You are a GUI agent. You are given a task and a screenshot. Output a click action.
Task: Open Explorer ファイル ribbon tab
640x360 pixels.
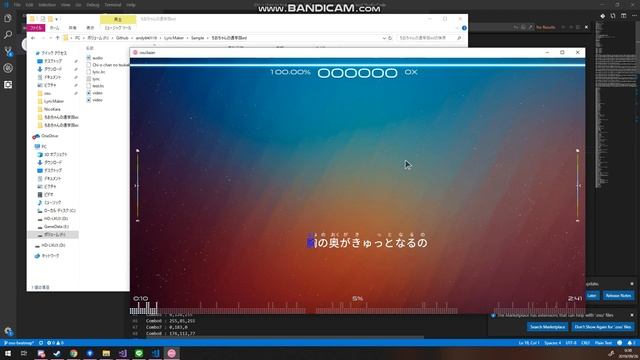coord(36,28)
